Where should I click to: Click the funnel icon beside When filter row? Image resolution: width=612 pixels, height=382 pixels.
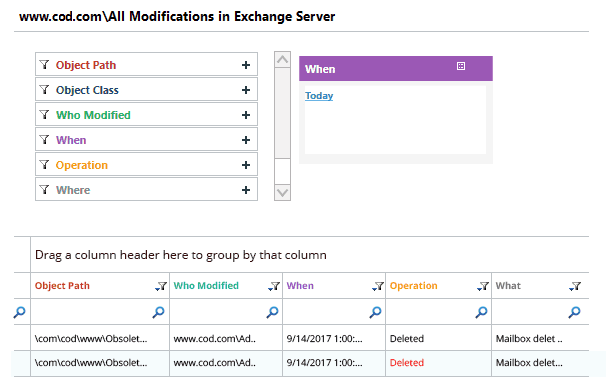click(44, 139)
